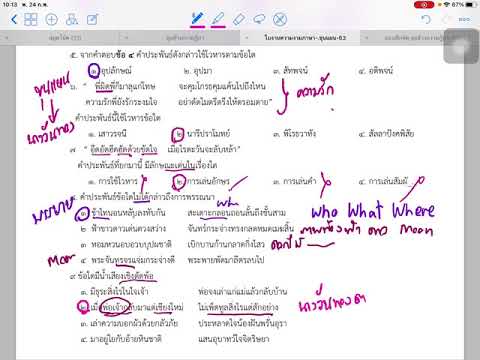Open the three-dot more options menu
This screenshot has width=480, height=360.
click(x=464, y=19)
